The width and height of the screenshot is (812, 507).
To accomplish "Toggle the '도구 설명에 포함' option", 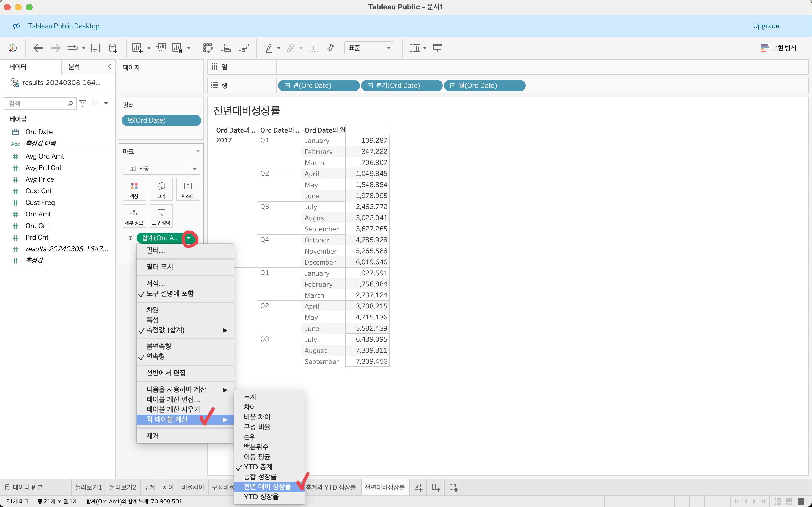I will [x=170, y=293].
